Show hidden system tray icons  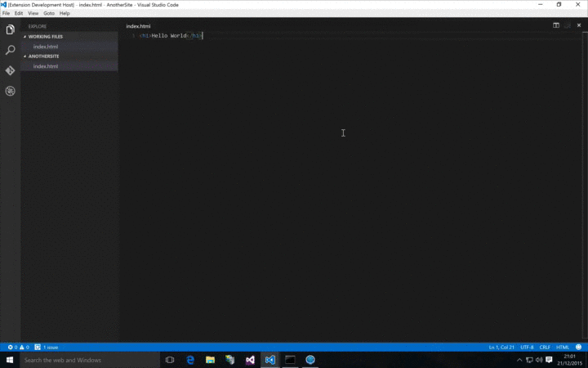[519, 360]
